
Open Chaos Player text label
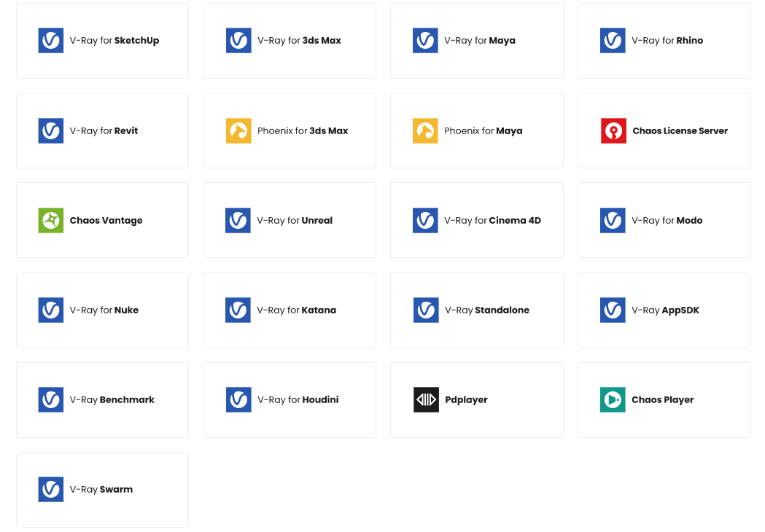click(x=663, y=400)
